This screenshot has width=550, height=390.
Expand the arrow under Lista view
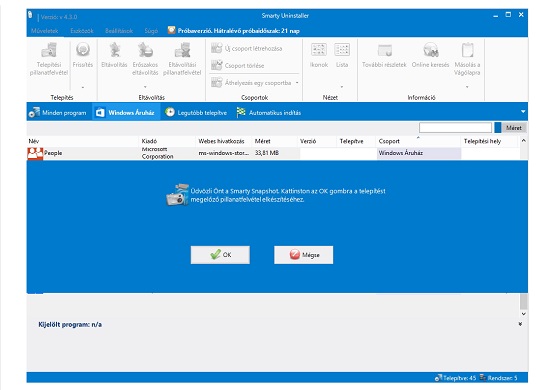click(342, 87)
